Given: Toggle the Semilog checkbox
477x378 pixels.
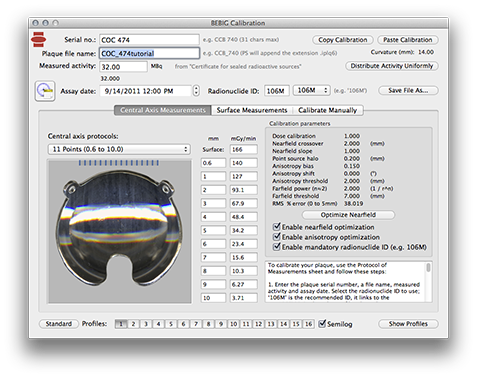Looking at the screenshot, I should click(322, 323).
